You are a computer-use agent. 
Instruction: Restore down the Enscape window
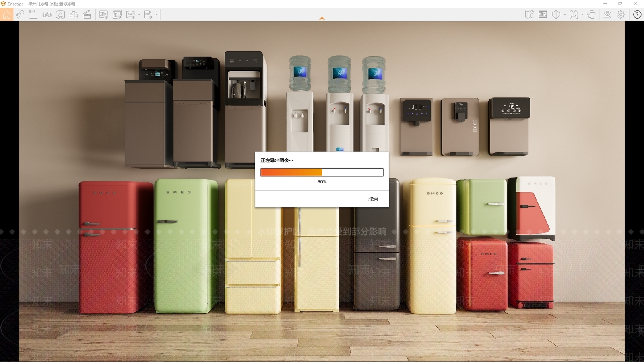pyautogui.click(x=620, y=4)
